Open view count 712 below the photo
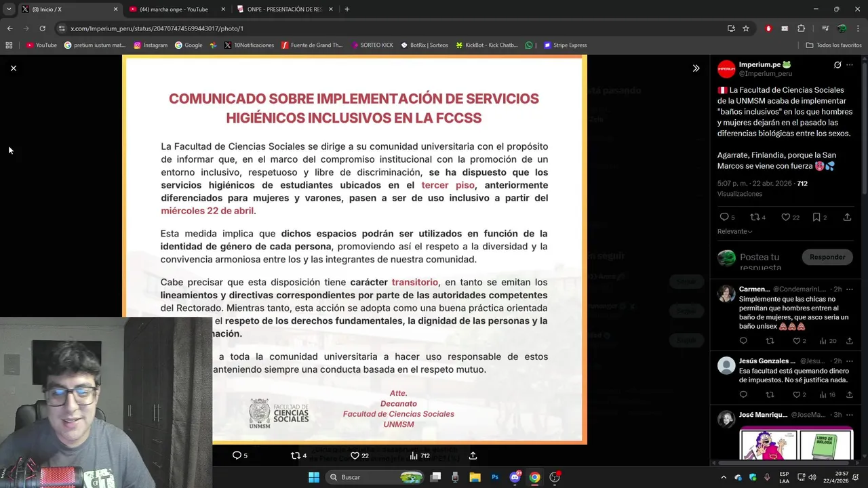This screenshot has width=868, height=488. pyautogui.click(x=420, y=455)
